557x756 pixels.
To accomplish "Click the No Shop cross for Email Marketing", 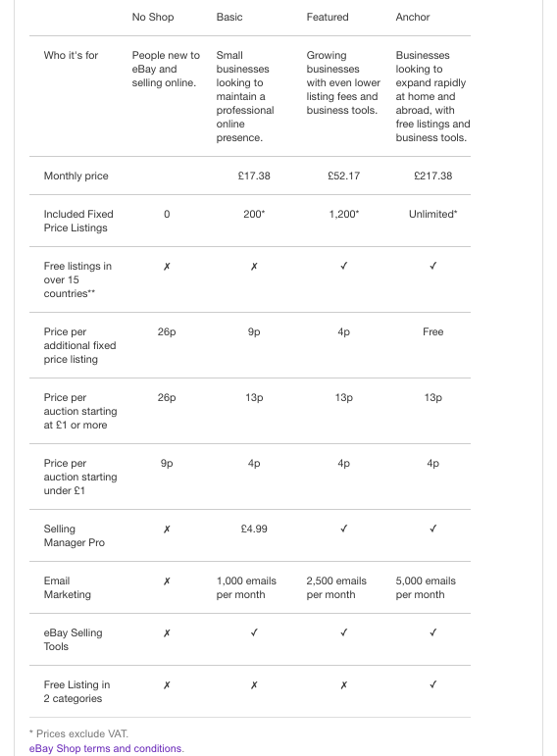I will coord(167,581).
